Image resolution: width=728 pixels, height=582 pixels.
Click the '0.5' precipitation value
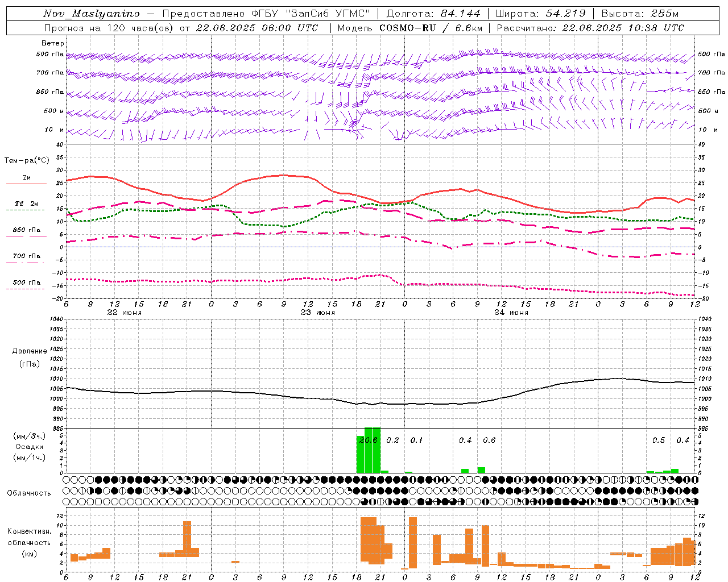point(659,440)
